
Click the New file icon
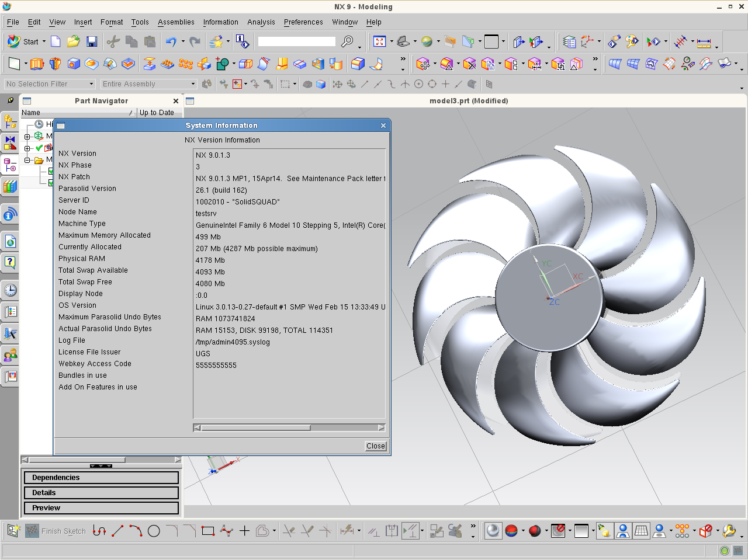pyautogui.click(x=56, y=41)
